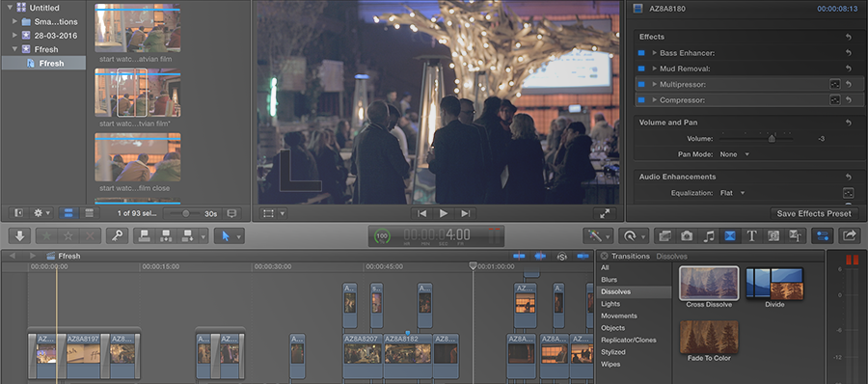
Task: Select the Cross Dissolve transition thumbnail
Action: point(709,283)
